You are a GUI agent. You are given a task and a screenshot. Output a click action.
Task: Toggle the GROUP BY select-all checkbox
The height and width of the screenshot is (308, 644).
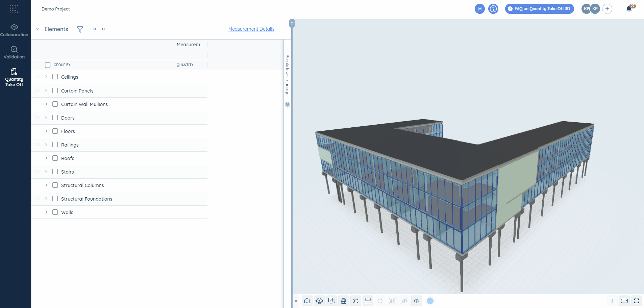click(48, 65)
